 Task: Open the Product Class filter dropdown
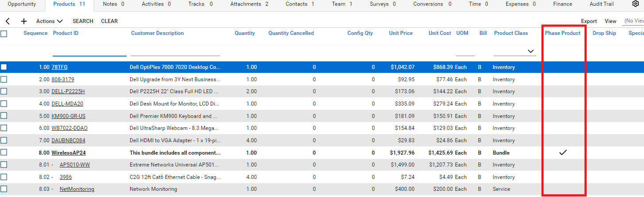531,51
